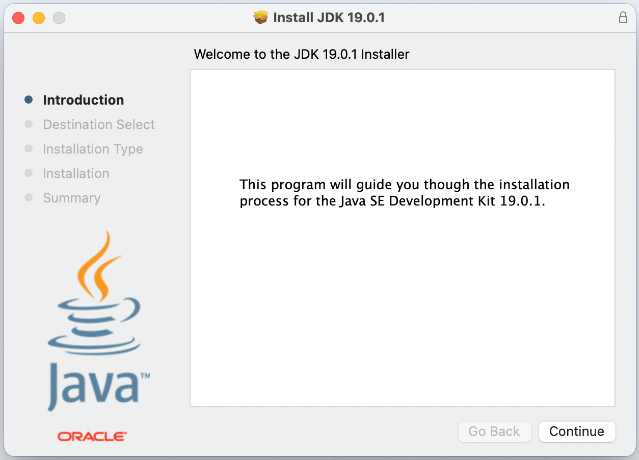Click the lock icon in title bar
Screen dimensions: 639x460
tap(623, 18)
